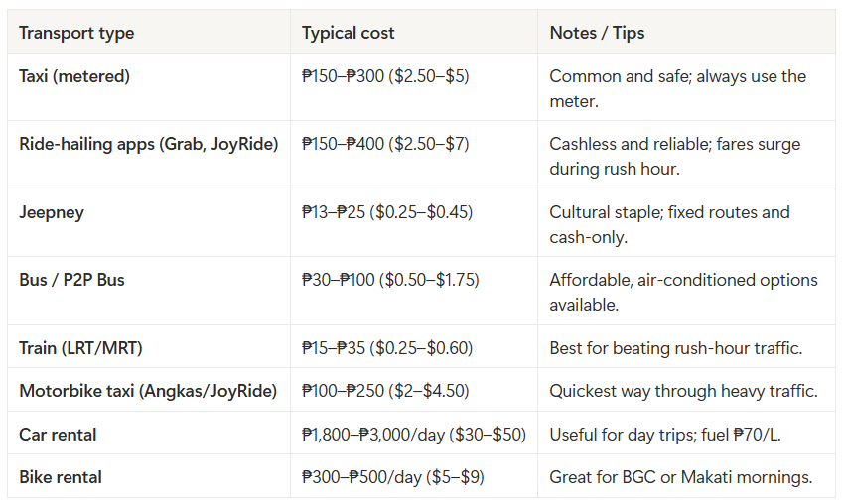Screen dimensions: 844x504
Task: Select the 'Train (LRT/MRT)' row label
Action: [80, 348]
